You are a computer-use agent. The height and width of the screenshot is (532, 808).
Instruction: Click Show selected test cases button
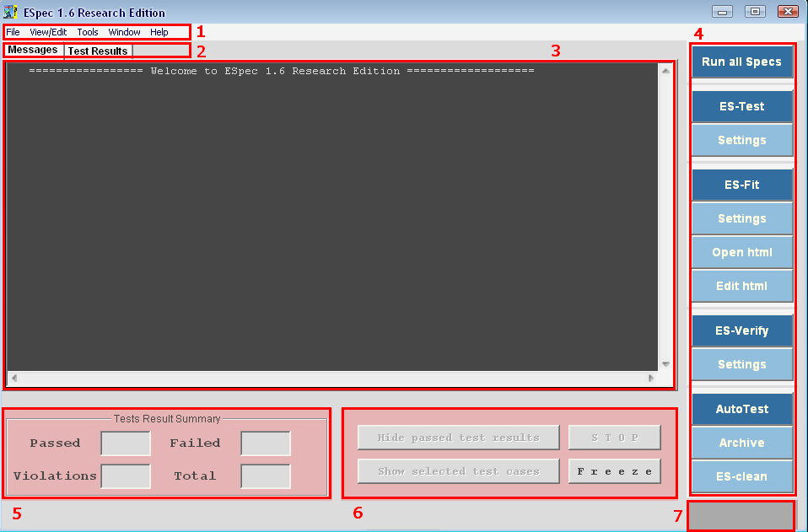pyautogui.click(x=459, y=471)
